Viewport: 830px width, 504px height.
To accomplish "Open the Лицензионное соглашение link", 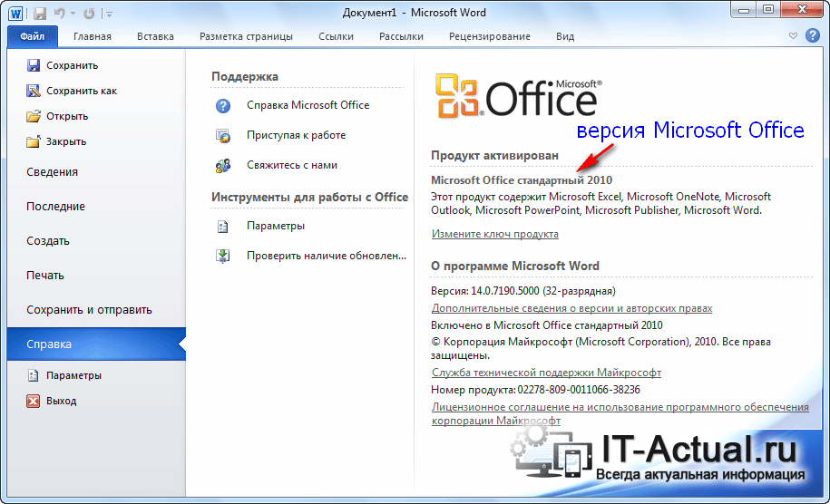I will tap(620, 413).
